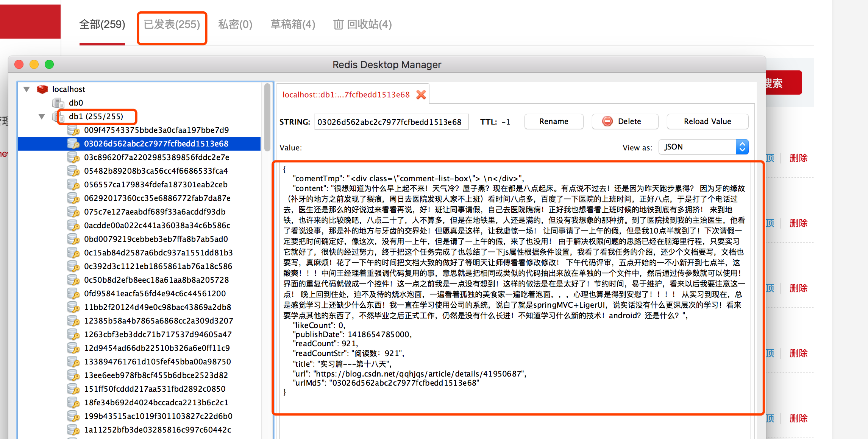868x439 pixels.
Task: Click key icon of 05482b89208b3ca56cc4f6686533fca4
Action: pyautogui.click(x=73, y=171)
